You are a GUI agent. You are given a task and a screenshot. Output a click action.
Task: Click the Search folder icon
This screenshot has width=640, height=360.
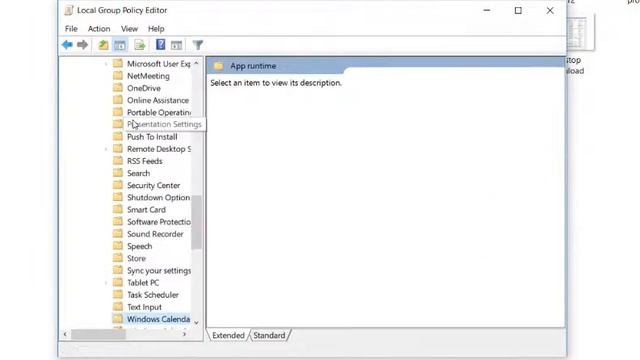(118, 173)
